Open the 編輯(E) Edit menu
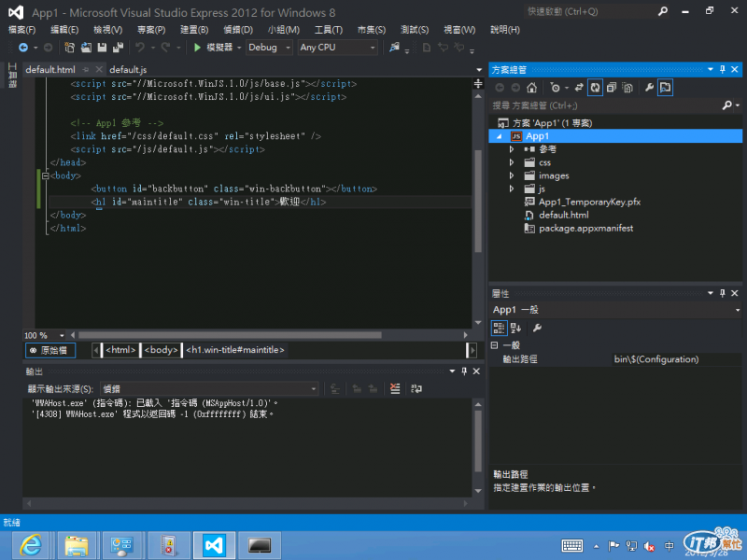This screenshot has width=747, height=560. [64, 30]
